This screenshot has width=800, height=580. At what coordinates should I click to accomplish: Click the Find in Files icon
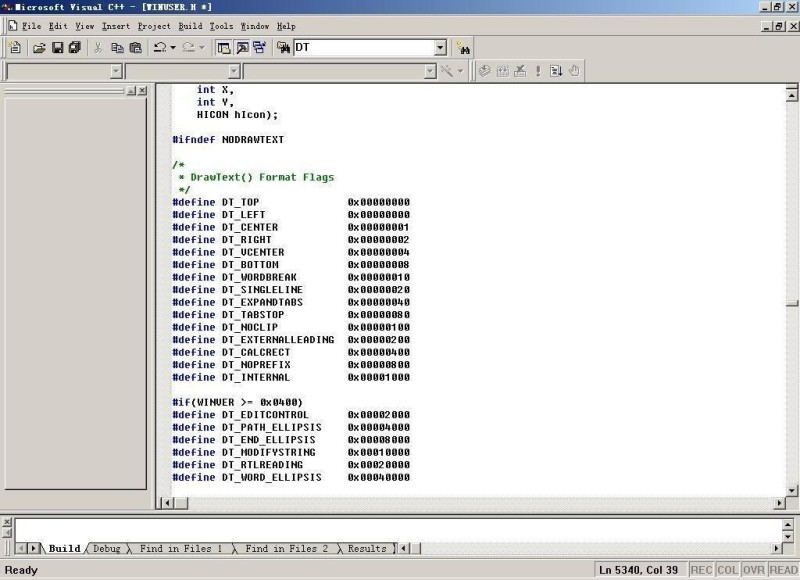pos(283,47)
